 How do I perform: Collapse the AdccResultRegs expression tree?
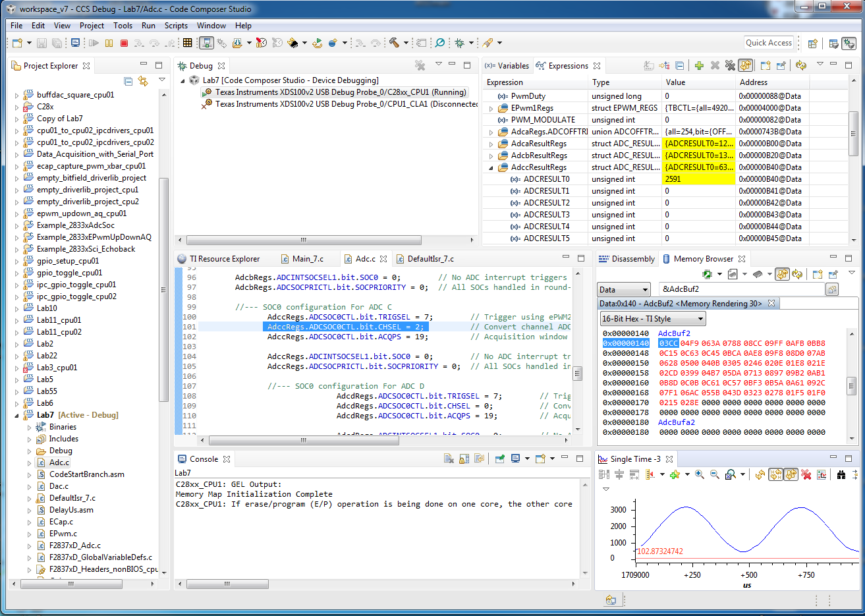point(491,167)
